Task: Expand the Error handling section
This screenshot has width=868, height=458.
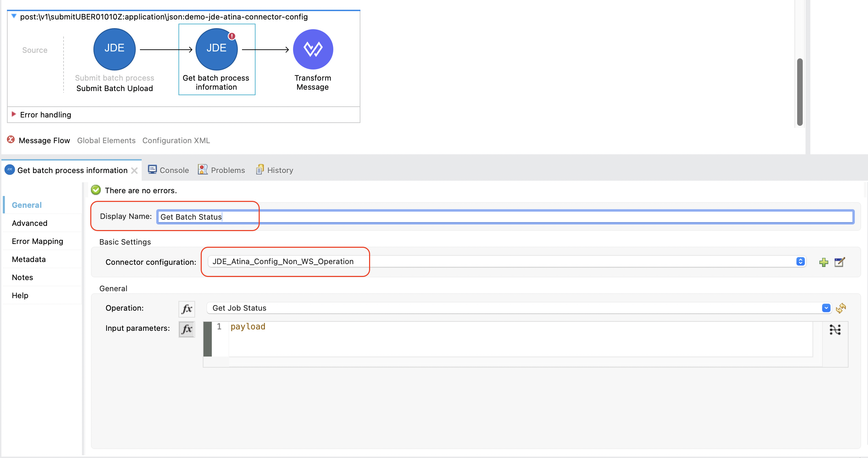Action: [14, 114]
